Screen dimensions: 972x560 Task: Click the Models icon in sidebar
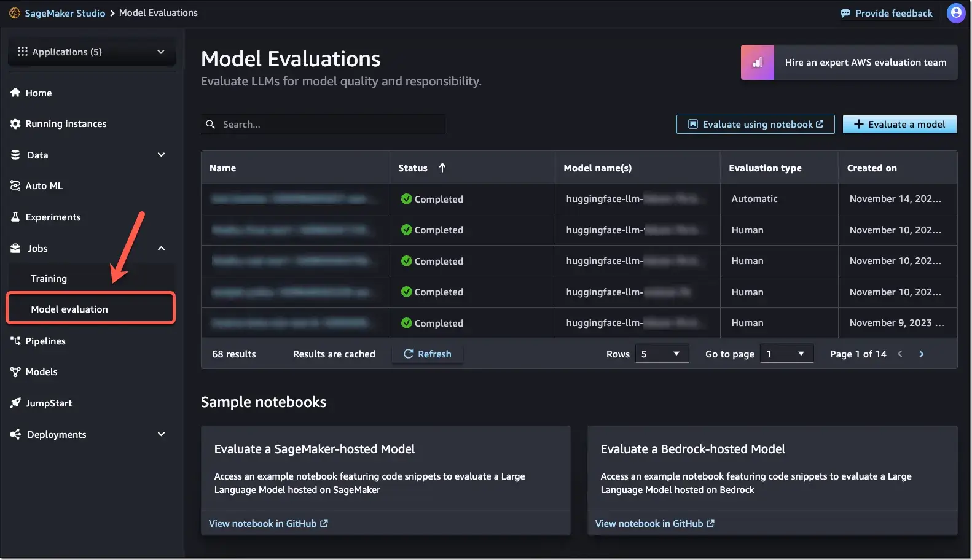click(15, 372)
